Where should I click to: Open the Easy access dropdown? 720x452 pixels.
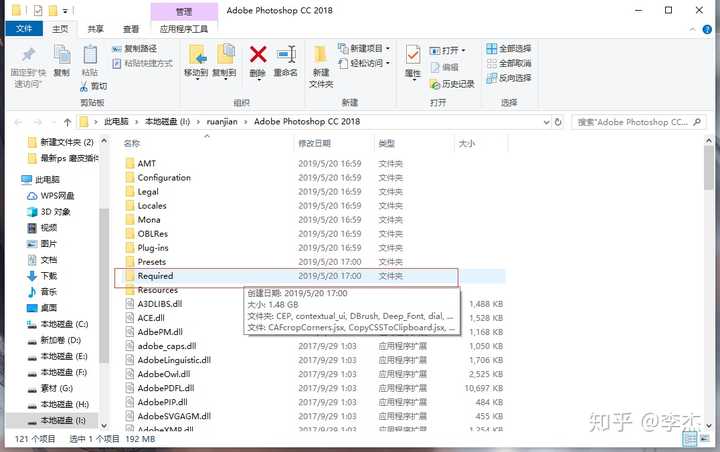coord(364,63)
